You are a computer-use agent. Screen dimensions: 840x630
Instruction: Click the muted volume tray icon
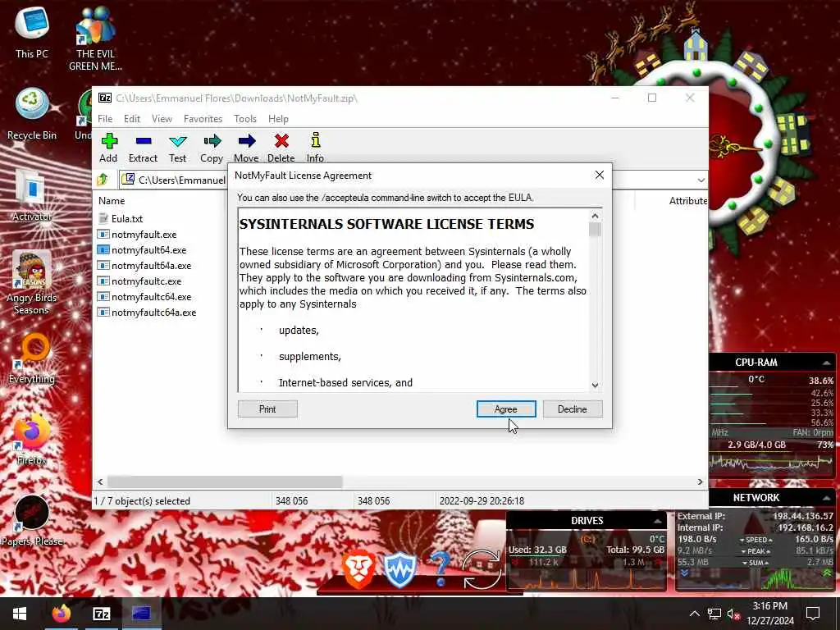733,614
